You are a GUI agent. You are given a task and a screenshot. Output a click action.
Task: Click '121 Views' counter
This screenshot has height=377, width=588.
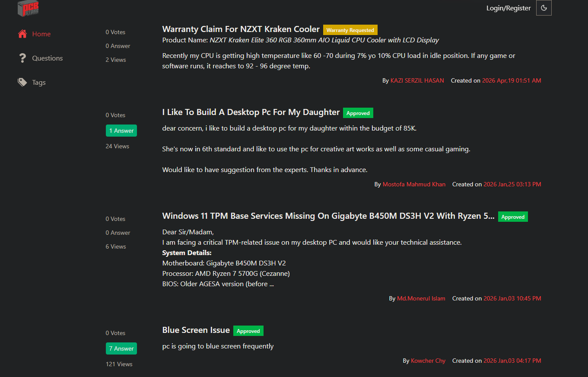[119, 364]
